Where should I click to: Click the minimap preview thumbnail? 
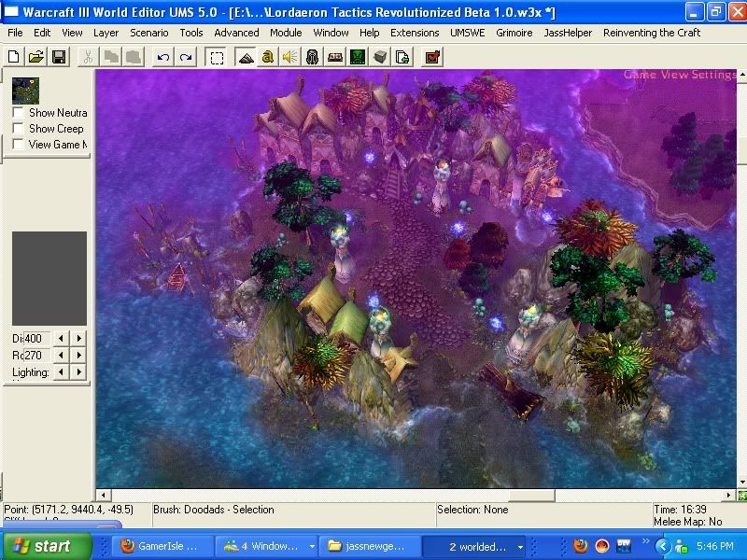click(26, 91)
